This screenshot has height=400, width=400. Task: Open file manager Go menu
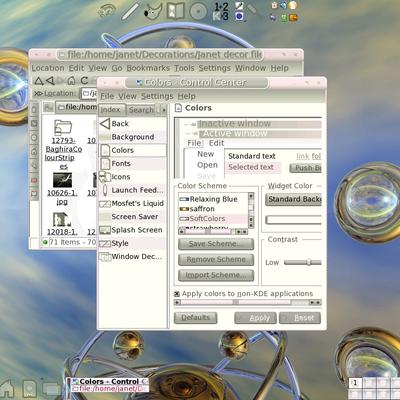(117, 68)
